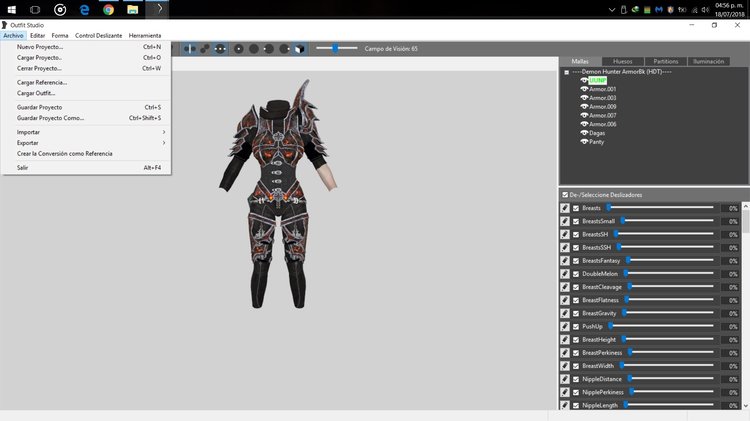Click pencil icon for PushUp slider
Screen dimensions: 750x421
click(565, 326)
